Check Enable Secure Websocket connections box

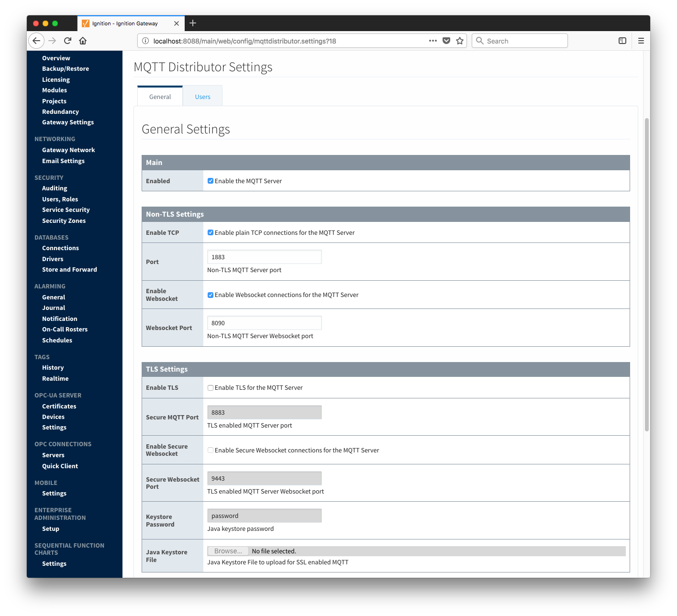click(211, 450)
